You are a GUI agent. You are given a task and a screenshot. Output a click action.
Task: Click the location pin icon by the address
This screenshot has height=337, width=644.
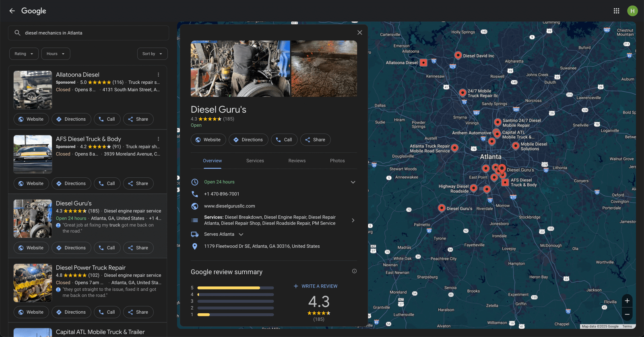point(195,246)
